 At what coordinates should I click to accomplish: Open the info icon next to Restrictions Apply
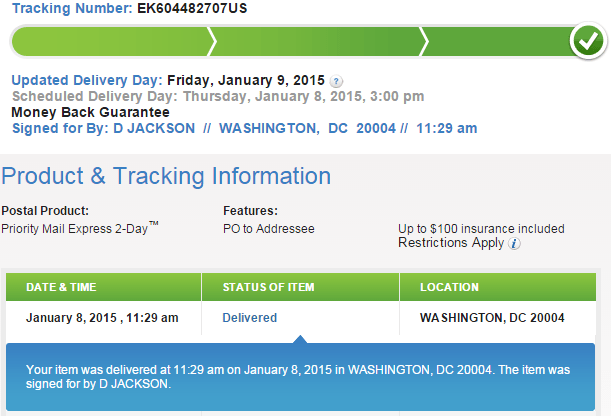coord(515,243)
